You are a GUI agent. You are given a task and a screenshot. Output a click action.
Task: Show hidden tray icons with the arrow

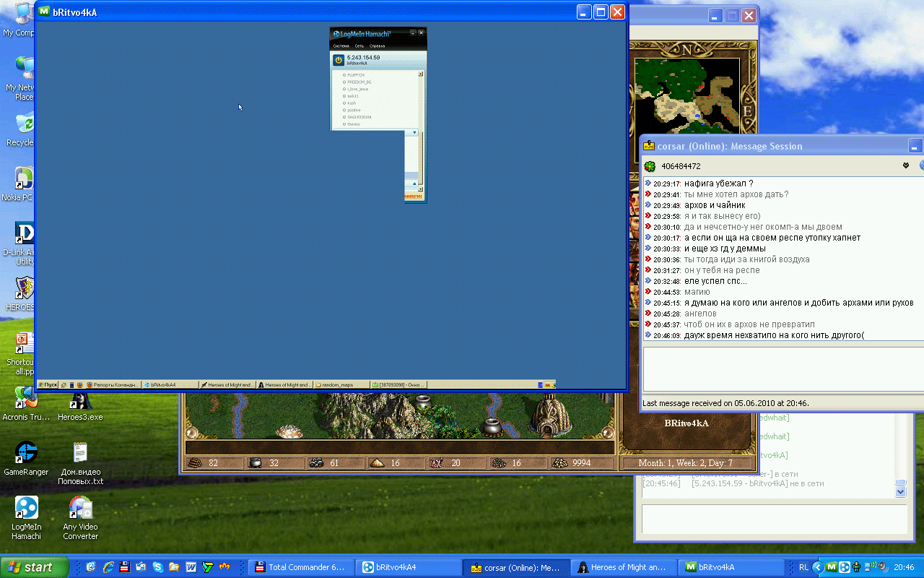(819, 567)
